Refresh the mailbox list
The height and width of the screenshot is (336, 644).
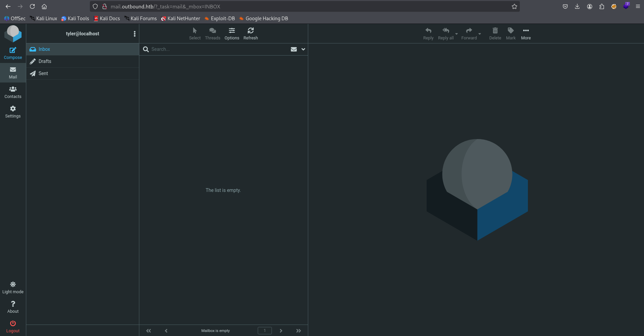(250, 34)
